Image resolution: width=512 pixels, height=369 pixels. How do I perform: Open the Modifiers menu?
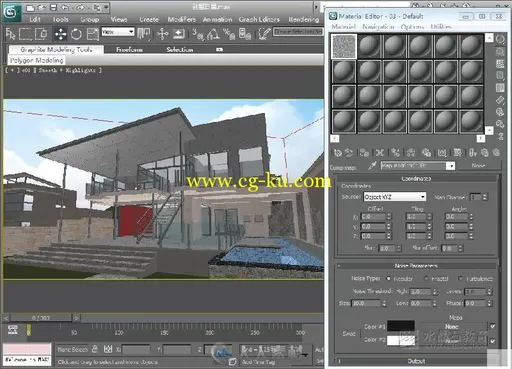(x=181, y=19)
